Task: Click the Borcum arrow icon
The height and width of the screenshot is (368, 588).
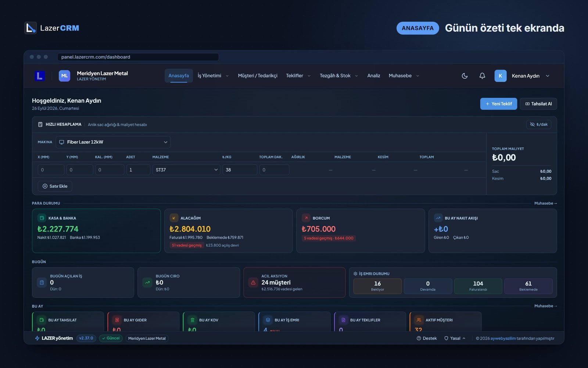Action: point(306,218)
